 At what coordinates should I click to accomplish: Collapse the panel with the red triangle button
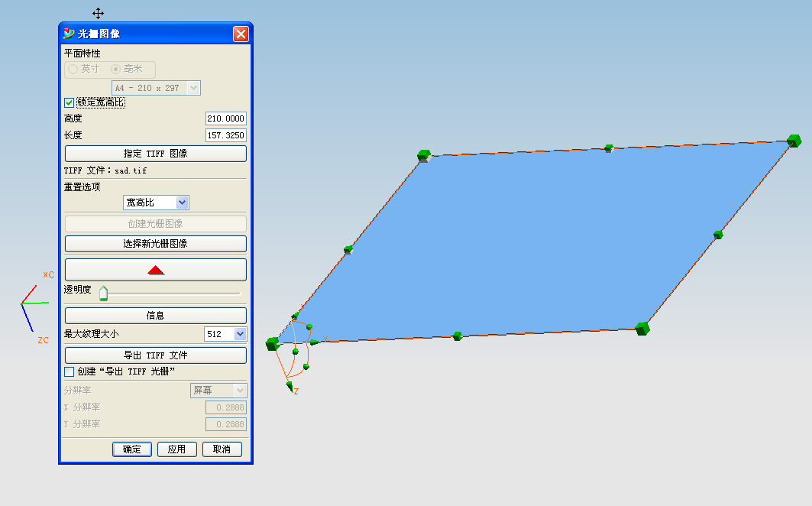click(x=155, y=270)
